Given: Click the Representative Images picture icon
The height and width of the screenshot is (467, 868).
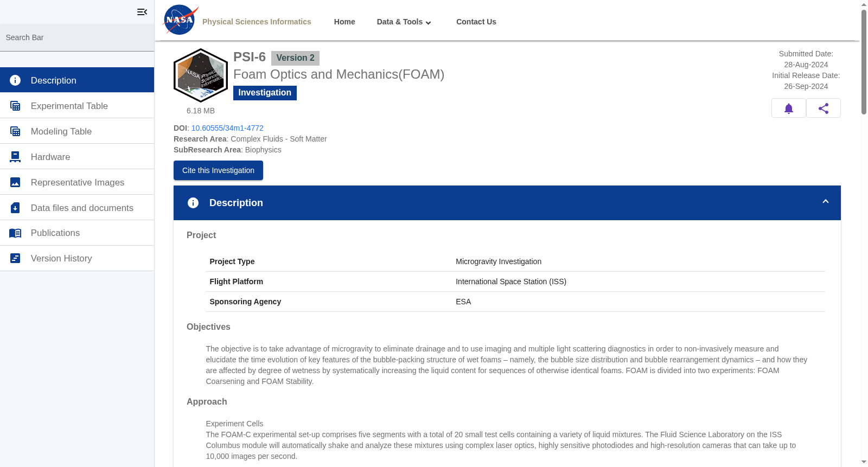Looking at the screenshot, I should pyautogui.click(x=15, y=182).
